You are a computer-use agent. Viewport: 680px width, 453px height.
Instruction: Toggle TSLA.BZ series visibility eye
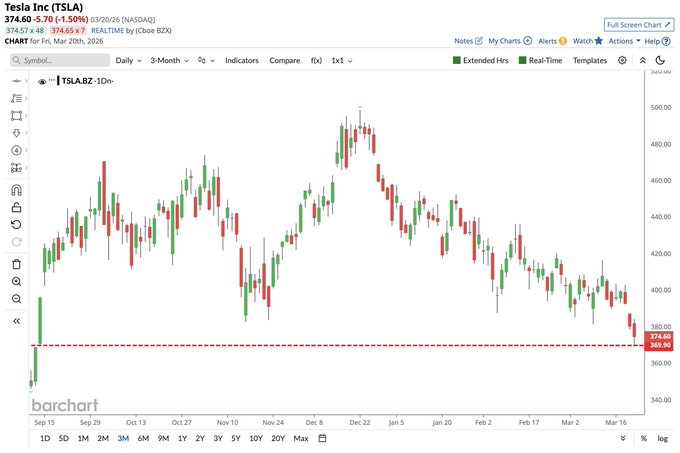42,81
